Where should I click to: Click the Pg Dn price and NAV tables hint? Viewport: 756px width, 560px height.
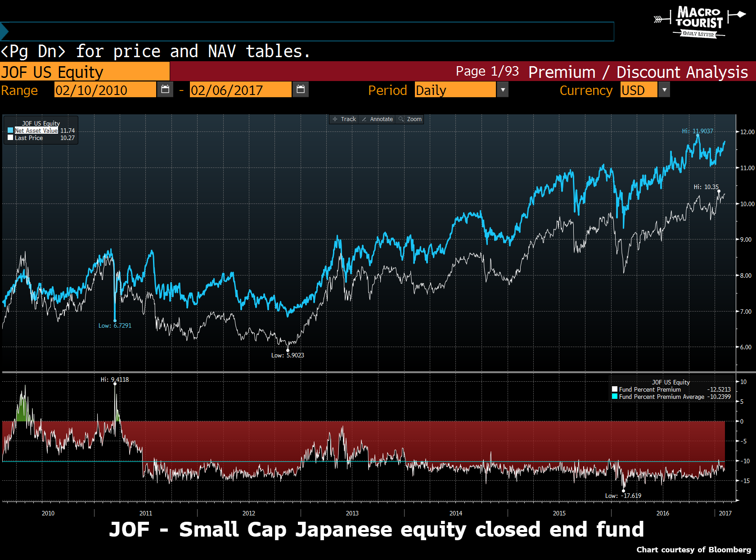155,51
